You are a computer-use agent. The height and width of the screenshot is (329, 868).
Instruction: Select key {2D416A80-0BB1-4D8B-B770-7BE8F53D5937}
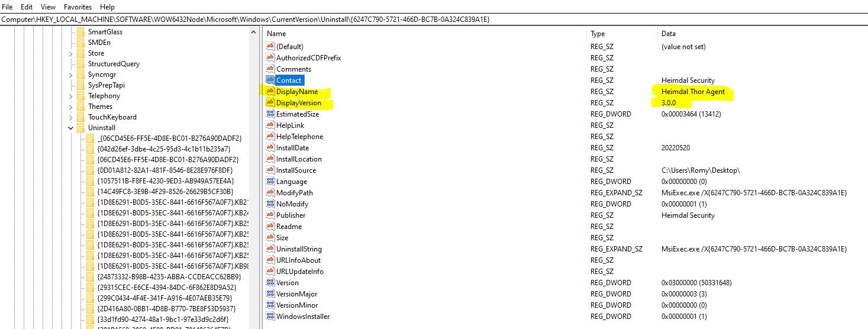point(166,309)
